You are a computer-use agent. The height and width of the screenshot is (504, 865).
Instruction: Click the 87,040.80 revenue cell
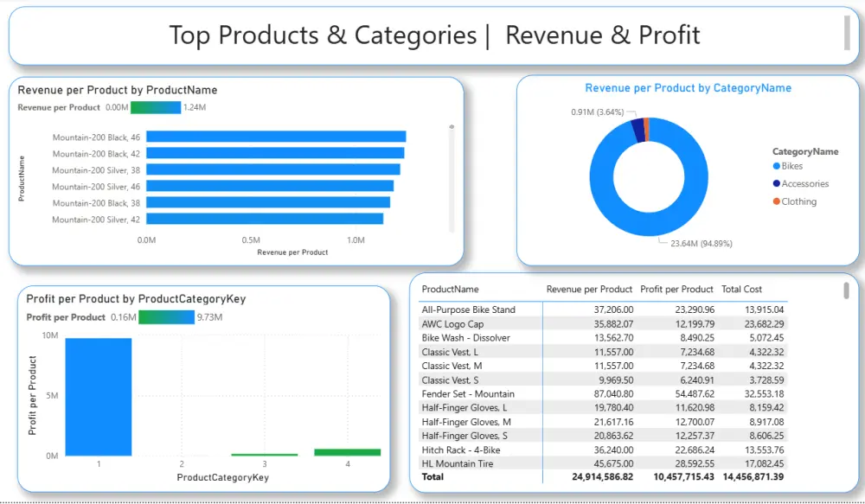pos(612,393)
